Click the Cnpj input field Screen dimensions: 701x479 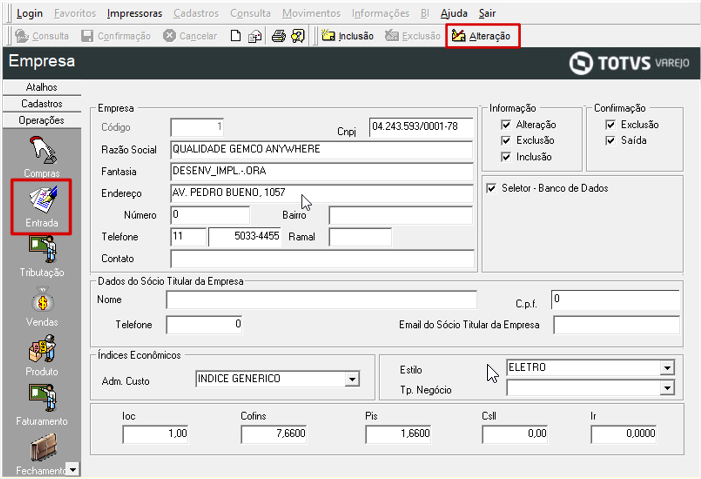[421, 127]
